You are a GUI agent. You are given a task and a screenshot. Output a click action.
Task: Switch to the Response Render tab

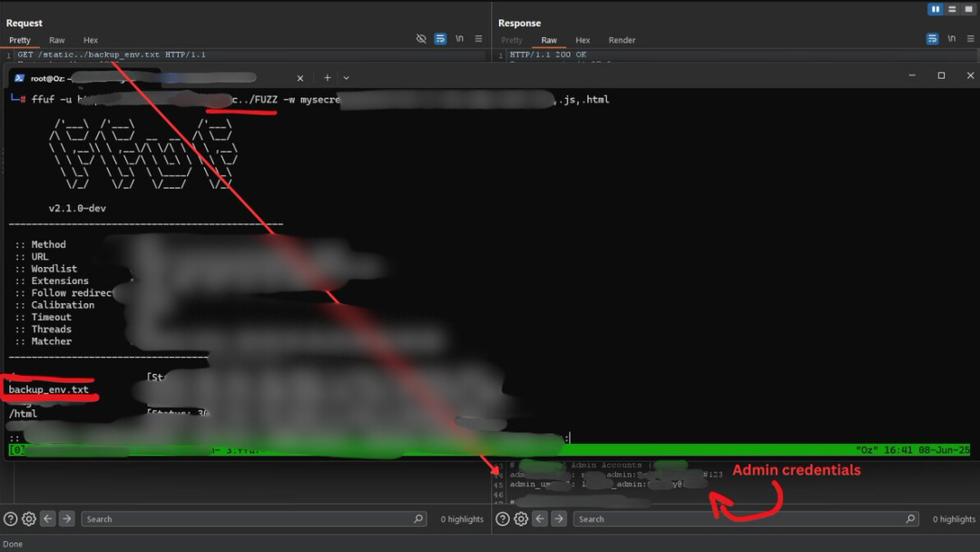point(622,40)
